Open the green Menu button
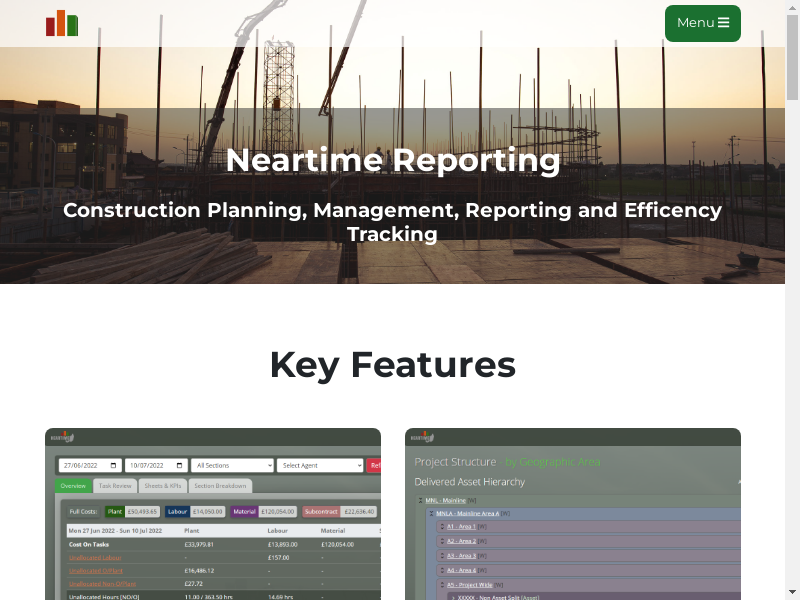Image resolution: width=800 pixels, height=600 pixels. point(702,23)
